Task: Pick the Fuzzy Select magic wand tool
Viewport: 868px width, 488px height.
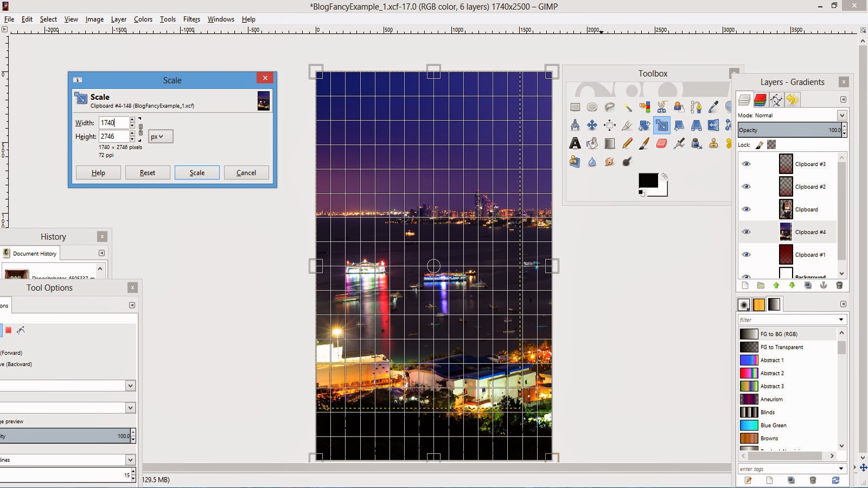Action: coord(627,107)
